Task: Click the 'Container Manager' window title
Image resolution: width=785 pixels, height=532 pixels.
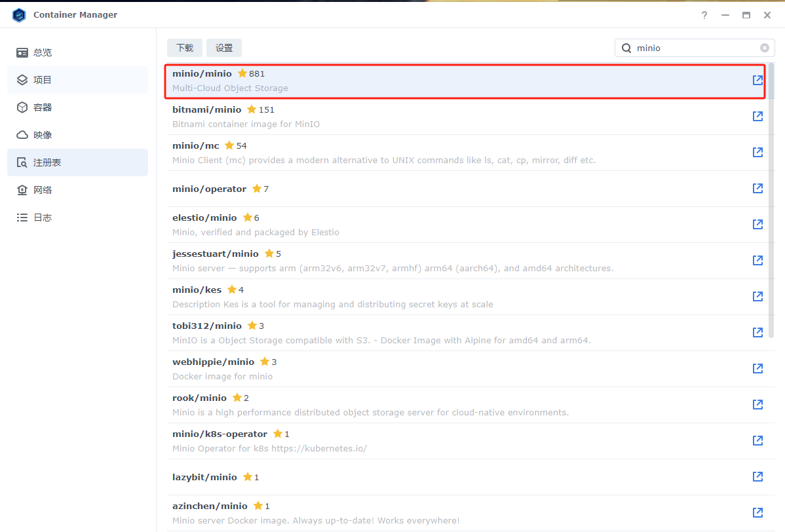Action: pos(75,15)
